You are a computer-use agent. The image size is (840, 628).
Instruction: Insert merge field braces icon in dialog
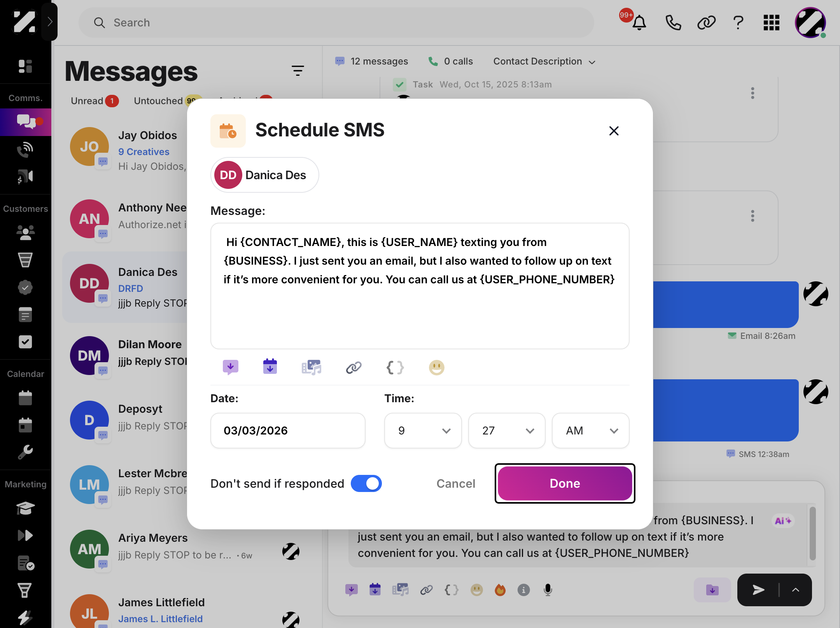395,367
